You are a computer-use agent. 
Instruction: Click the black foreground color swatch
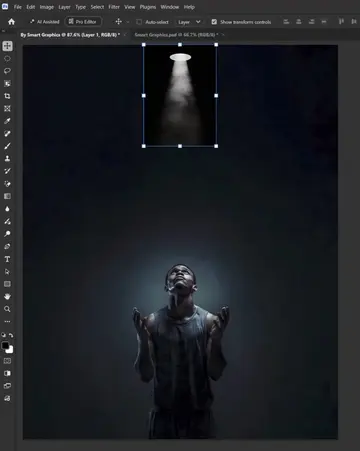(x=5, y=345)
